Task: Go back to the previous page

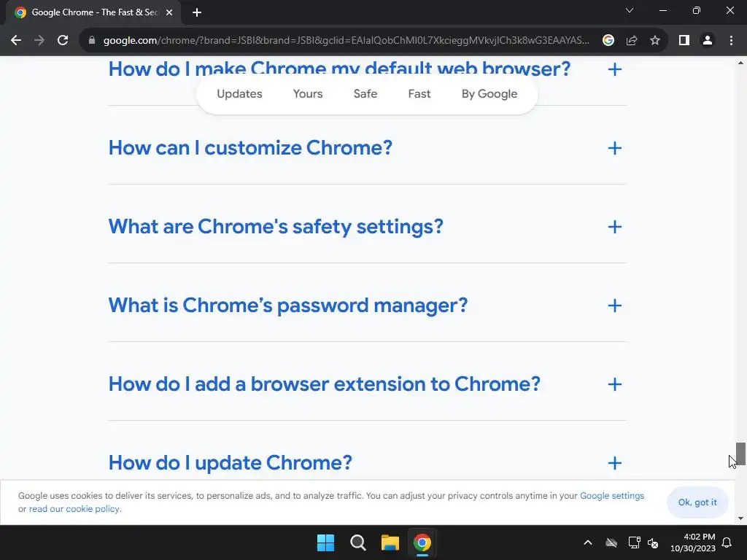Action: 16,41
